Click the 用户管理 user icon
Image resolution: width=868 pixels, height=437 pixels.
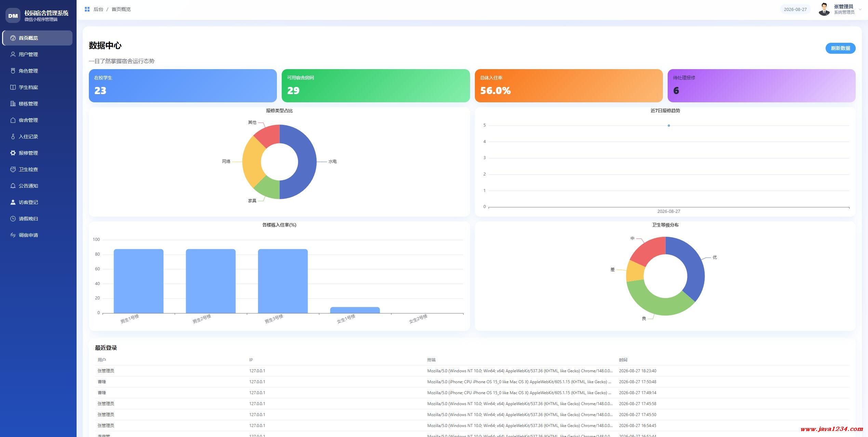(x=13, y=54)
